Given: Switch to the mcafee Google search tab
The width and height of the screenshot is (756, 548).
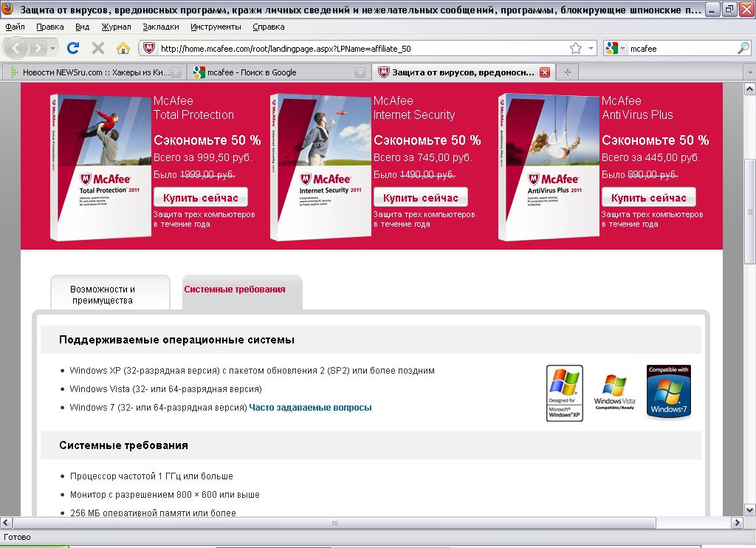Looking at the screenshot, I should click(x=278, y=72).
